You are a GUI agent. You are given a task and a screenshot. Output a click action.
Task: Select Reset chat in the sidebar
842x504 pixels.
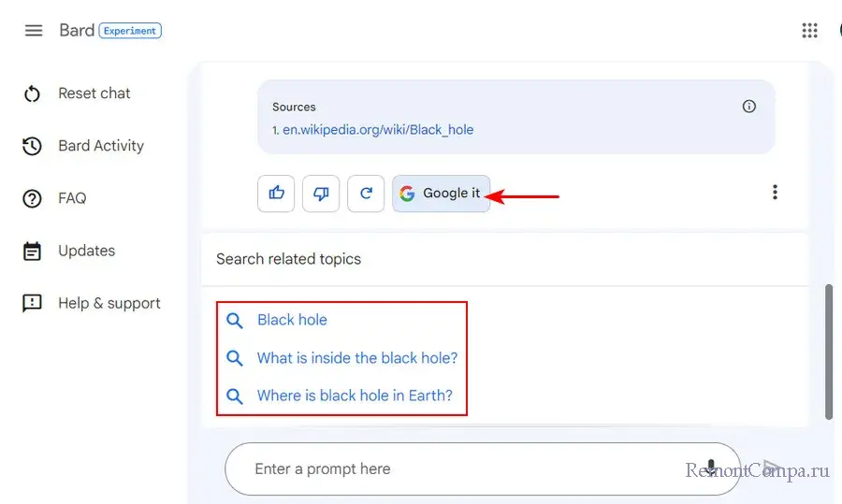coord(94,94)
